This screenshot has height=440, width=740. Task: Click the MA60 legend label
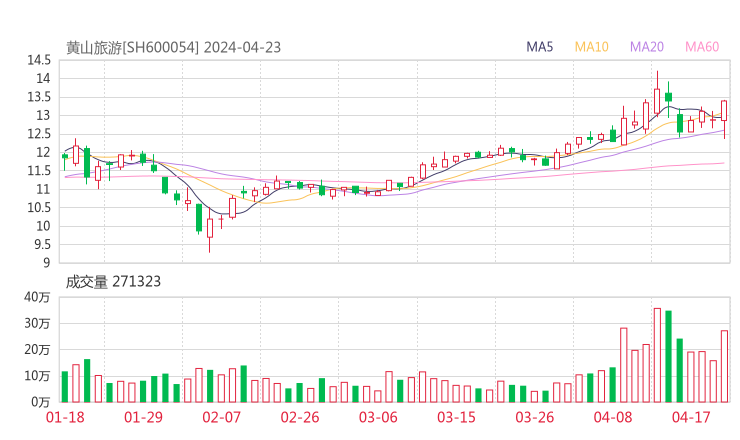point(702,47)
